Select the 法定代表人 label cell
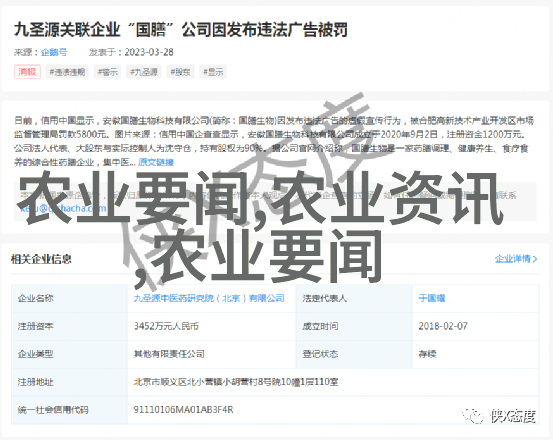 point(354,298)
